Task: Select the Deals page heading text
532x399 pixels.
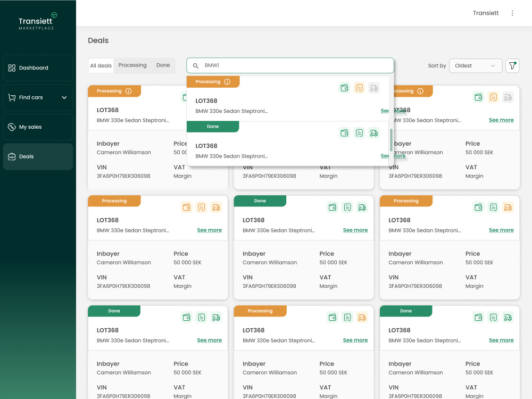Action: tap(98, 40)
